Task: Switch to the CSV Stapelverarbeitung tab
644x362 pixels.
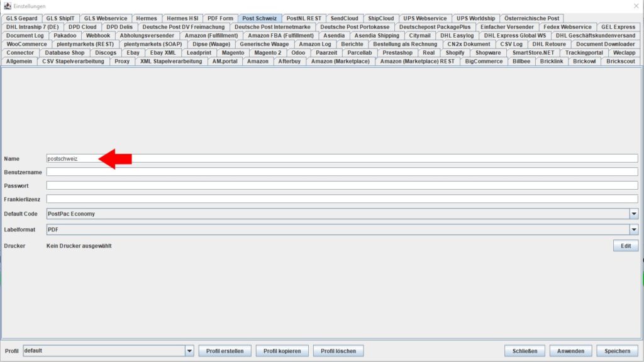Action: (73, 62)
